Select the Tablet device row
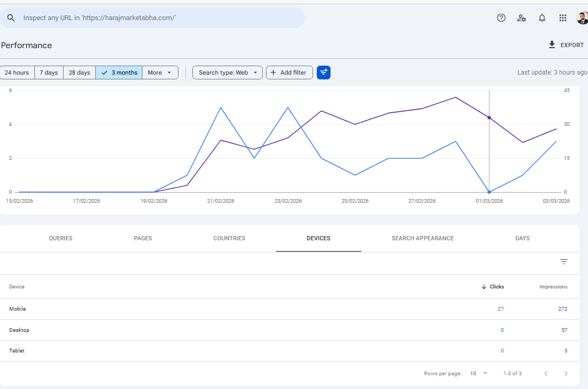Image resolution: width=588 pixels, height=389 pixels. point(290,351)
